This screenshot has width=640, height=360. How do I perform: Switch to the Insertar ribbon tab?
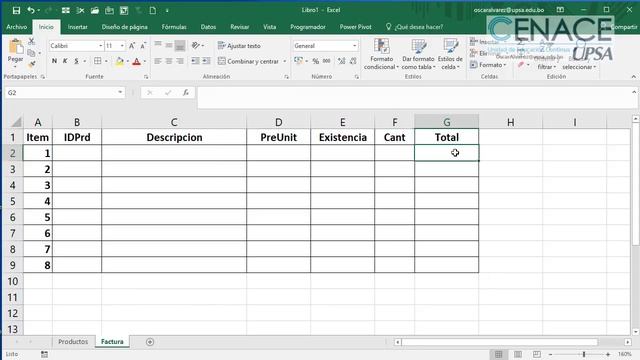click(78, 27)
